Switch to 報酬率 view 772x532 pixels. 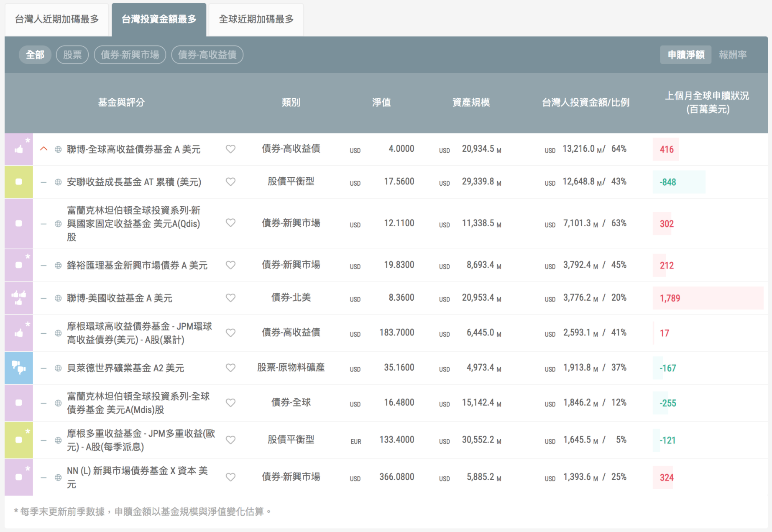pos(732,55)
